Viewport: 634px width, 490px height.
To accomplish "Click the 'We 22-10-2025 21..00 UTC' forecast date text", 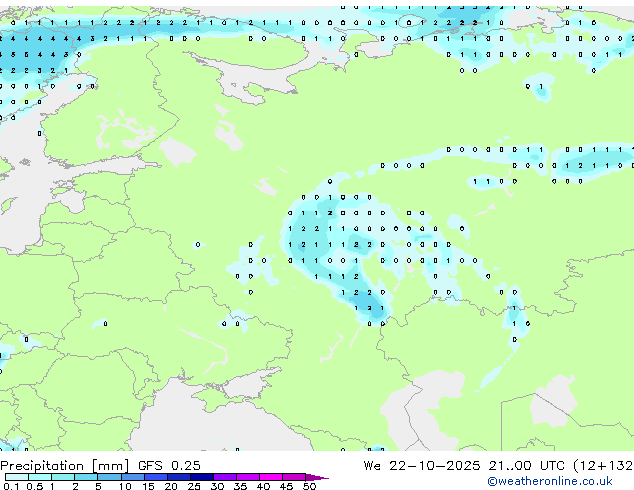I will [x=464, y=465].
